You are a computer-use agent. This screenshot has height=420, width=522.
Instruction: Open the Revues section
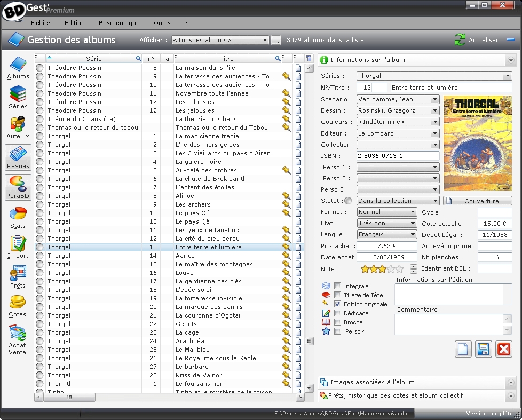point(18,157)
